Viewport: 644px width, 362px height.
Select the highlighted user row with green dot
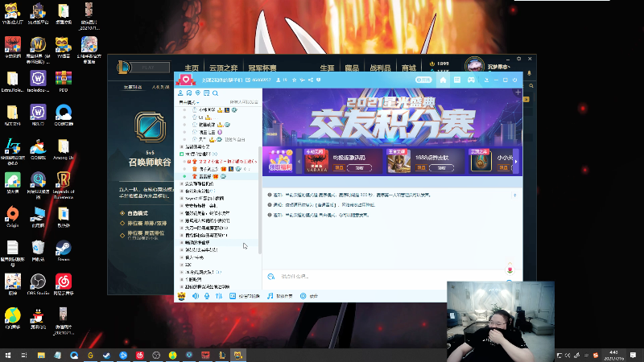pyautogui.click(x=217, y=176)
